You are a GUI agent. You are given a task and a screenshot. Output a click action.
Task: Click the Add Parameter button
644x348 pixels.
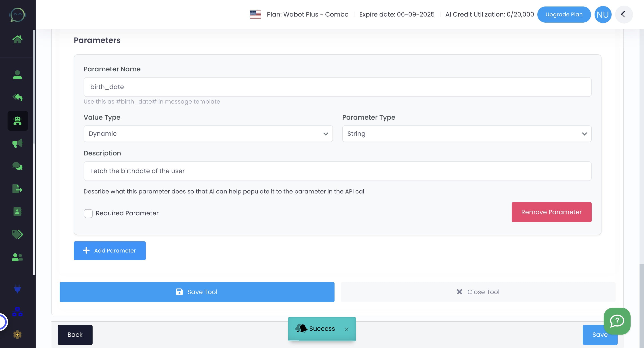tap(110, 250)
